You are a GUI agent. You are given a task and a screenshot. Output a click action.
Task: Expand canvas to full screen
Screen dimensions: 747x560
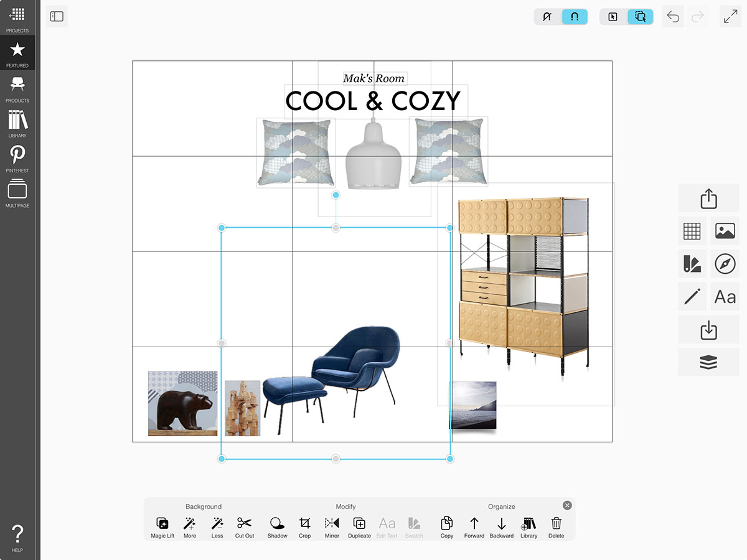coord(730,17)
